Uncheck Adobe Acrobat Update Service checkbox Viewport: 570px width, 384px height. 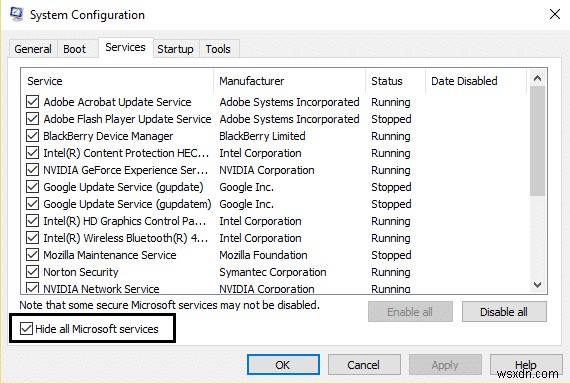point(32,102)
